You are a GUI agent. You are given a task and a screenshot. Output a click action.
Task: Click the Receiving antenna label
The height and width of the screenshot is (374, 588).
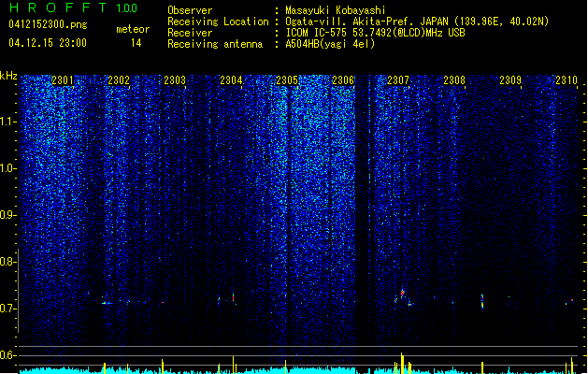pos(215,44)
